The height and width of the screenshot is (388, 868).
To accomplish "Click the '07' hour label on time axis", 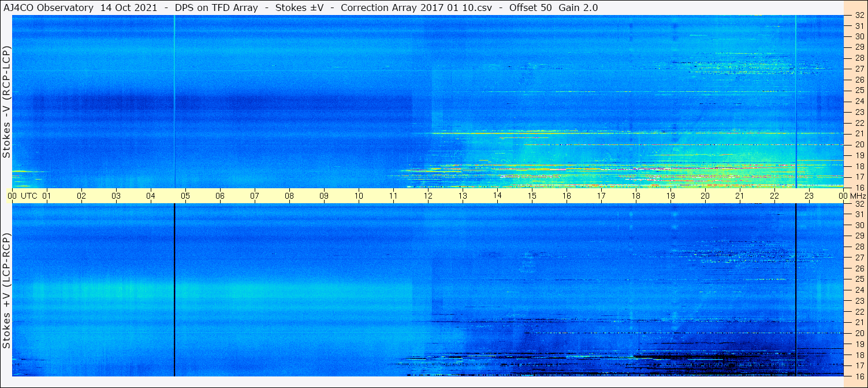I will pyautogui.click(x=255, y=196).
